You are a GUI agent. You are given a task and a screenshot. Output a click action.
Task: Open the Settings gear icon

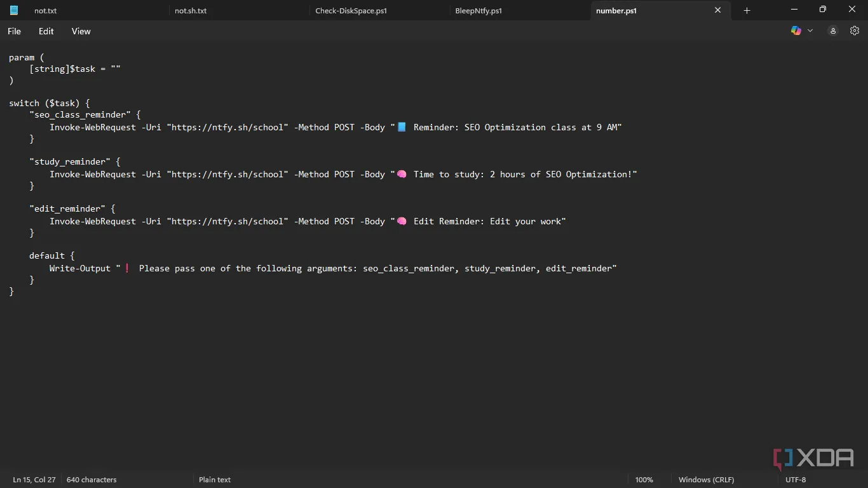[855, 30]
